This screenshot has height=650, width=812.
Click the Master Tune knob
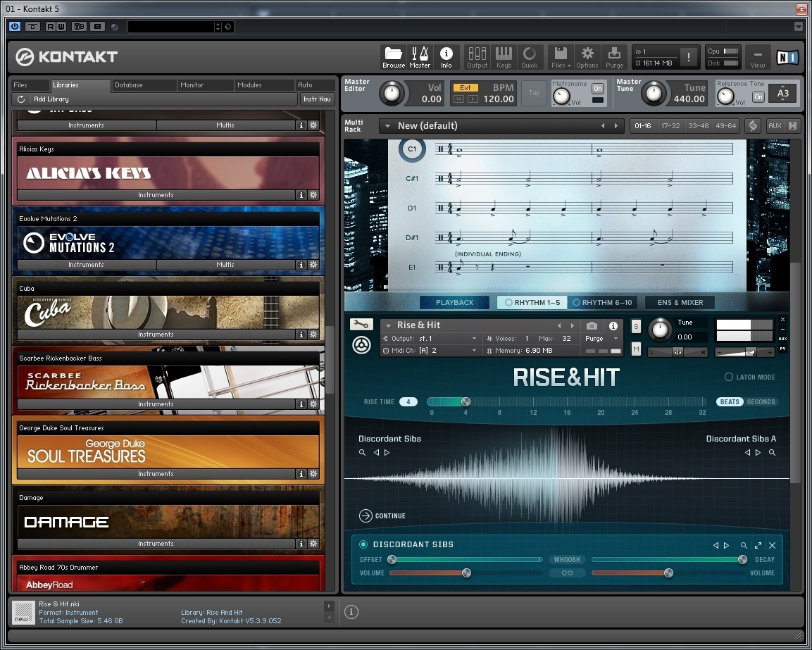tap(654, 94)
